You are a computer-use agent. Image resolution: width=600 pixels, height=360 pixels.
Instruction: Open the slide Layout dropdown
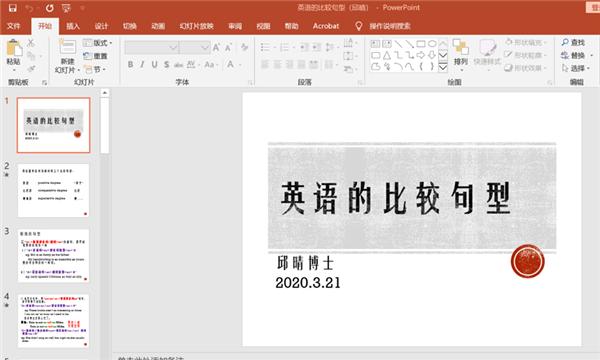coord(98,43)
